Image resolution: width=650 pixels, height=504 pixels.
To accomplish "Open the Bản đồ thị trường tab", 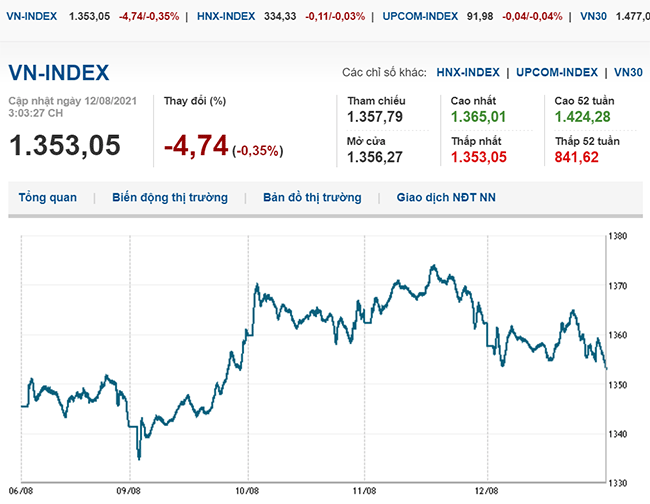I will [x=312, y=198].
